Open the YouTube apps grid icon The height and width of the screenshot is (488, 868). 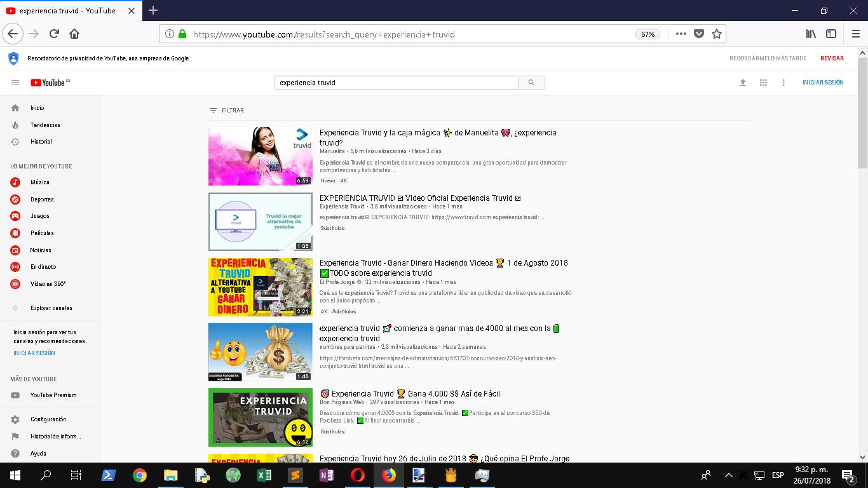point(763,83)
